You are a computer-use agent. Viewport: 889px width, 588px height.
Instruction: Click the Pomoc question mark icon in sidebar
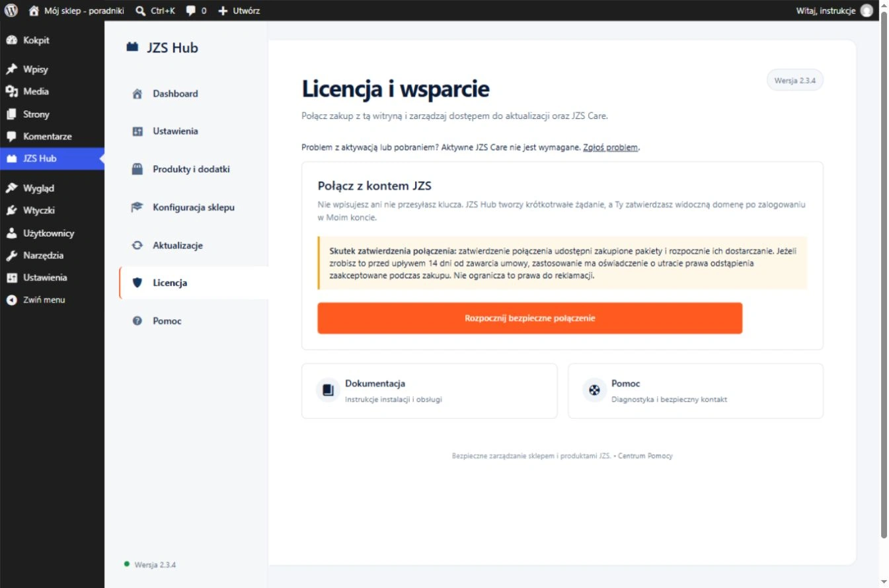point(137,321)
